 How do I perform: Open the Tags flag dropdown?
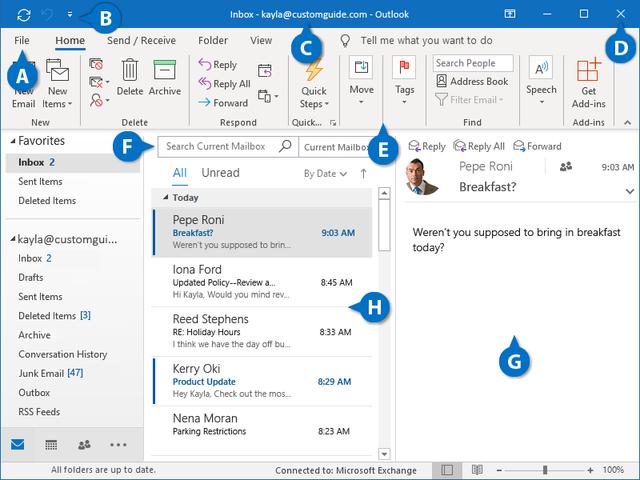coord(404,81)
